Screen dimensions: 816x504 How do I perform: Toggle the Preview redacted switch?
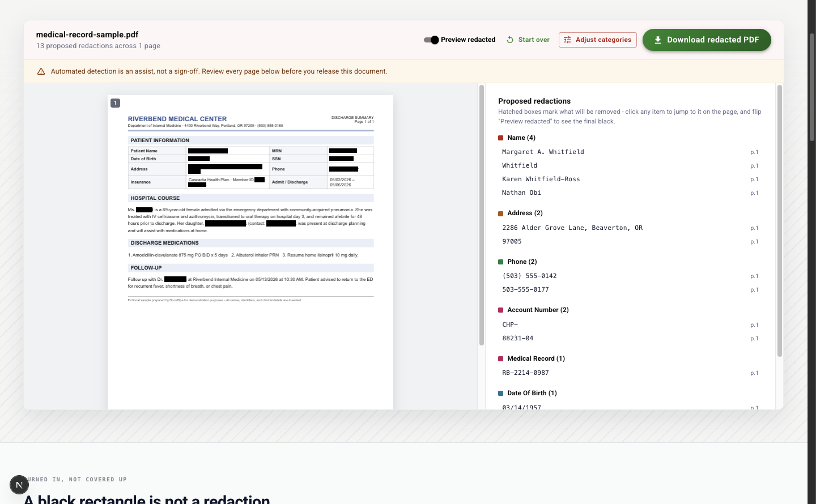point(431,40)
